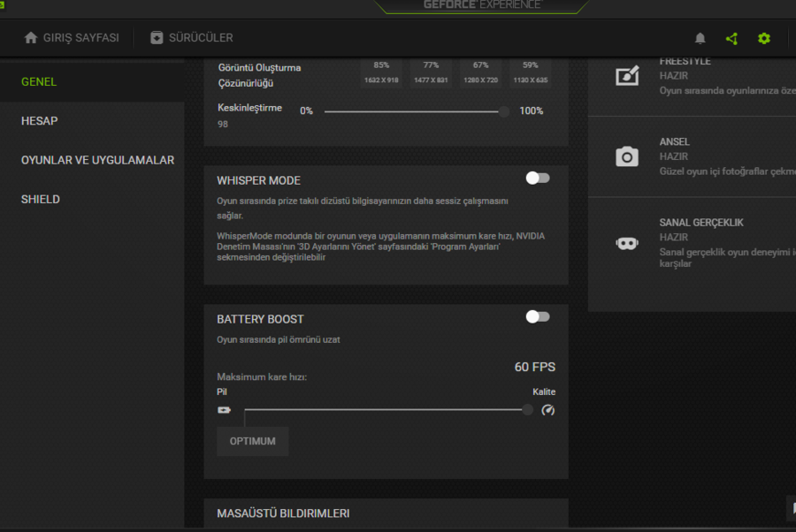
Task: Click the FREESTYLE feature title
Action: pos(685,61)
